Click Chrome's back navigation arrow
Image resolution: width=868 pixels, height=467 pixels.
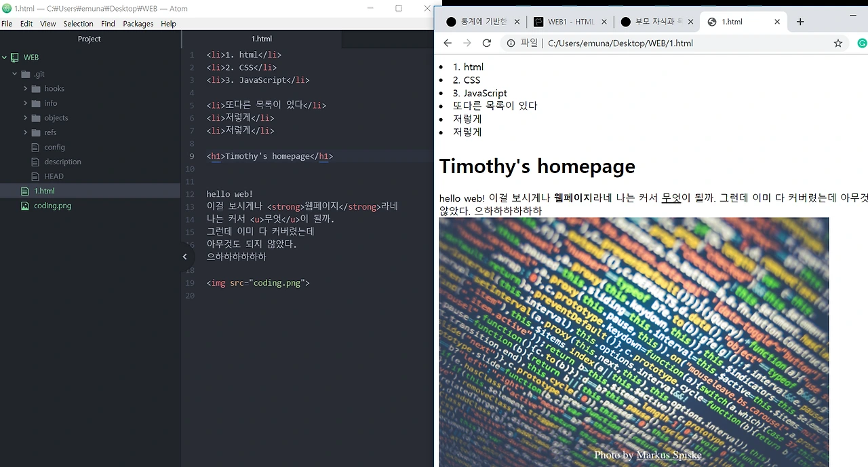coord(447,43)
